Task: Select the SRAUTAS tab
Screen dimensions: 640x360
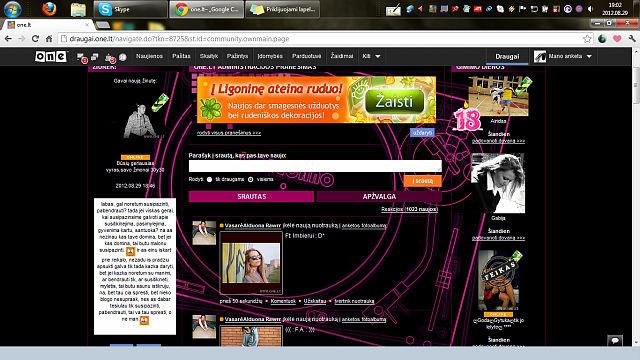Action: tap(251, 196)
